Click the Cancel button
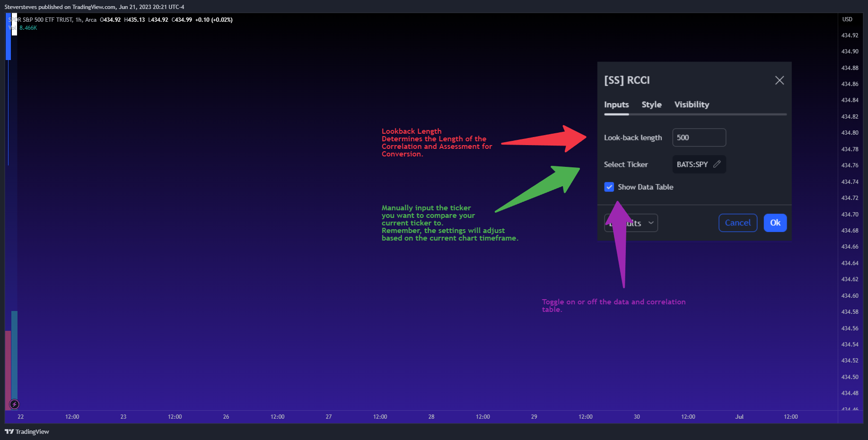Screen dimensions: 868x440 pyautogui.click(x=738, y=223)
